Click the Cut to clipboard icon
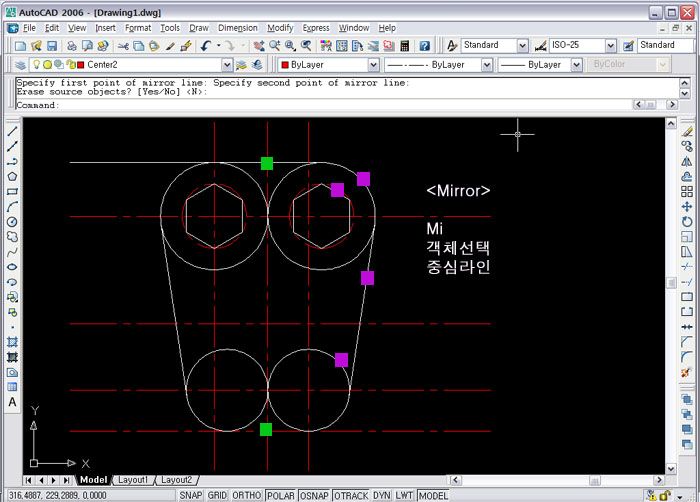The height and width of the screenshot is (502, 700). 124,46
